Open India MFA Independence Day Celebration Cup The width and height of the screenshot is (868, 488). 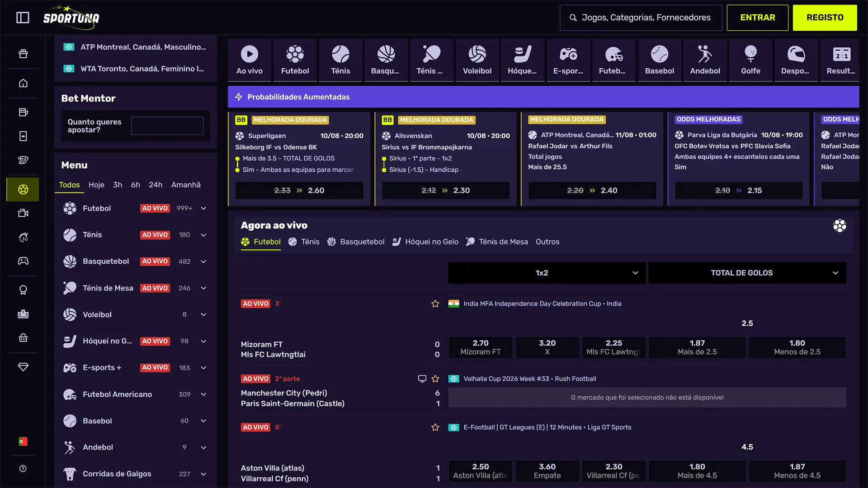[x=542, y=304]
